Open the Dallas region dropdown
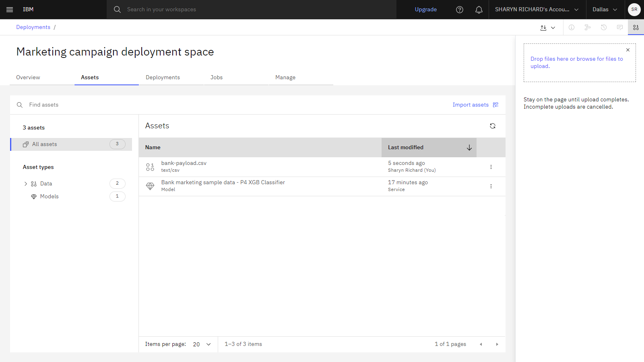 click(605, 10)
